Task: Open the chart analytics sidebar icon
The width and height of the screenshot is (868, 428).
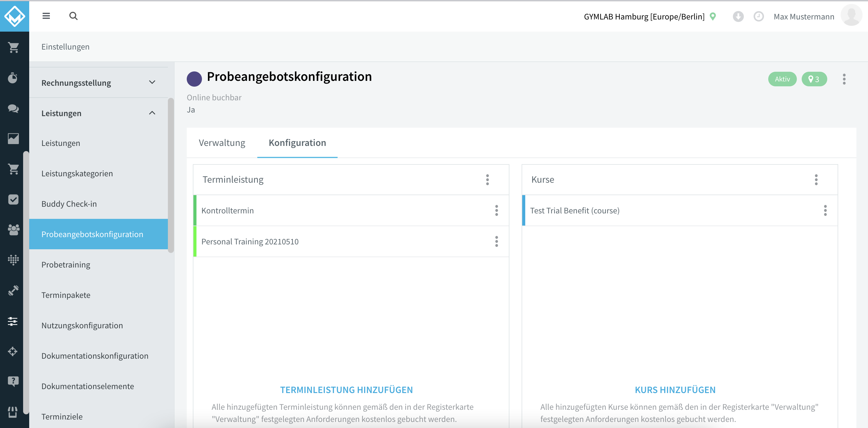Action: tap(13, 138)
